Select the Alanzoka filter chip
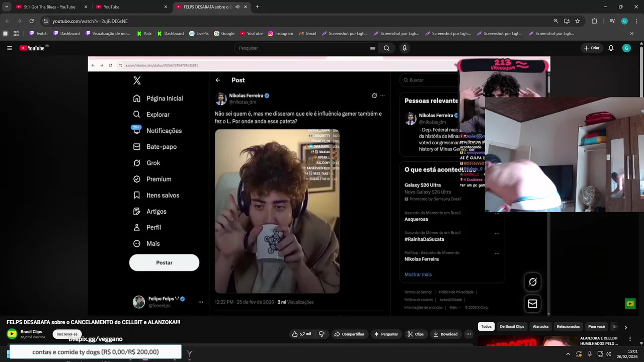644x362 pixels. 540,326
